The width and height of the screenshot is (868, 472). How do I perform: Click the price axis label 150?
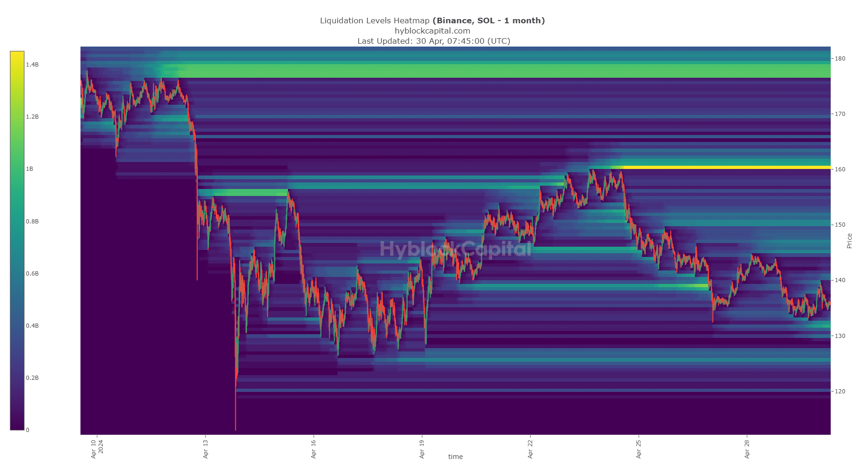pyautogui.click(x=840, y=225)
